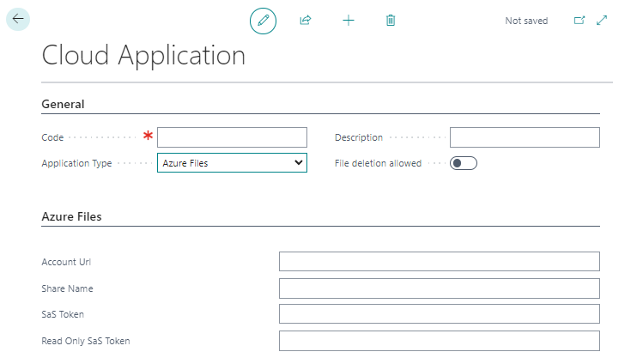The width and height of the screenshot is (643, 364).
Task: Click the Account Url label
Action: [66, 262]
